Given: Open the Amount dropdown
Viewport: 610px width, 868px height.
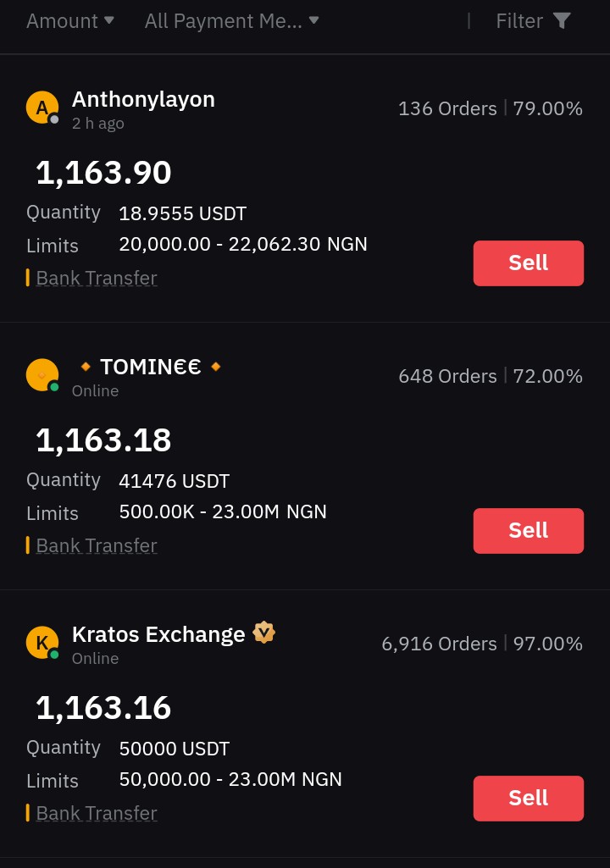Looking at the screenshot, I should tap(69, 21).
